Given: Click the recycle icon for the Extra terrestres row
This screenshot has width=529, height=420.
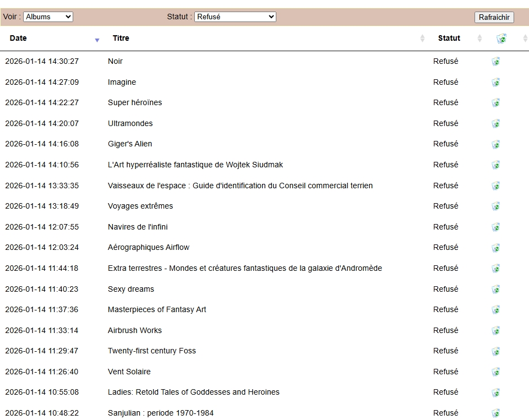Looking at the screenshot, I should [495, 269].
